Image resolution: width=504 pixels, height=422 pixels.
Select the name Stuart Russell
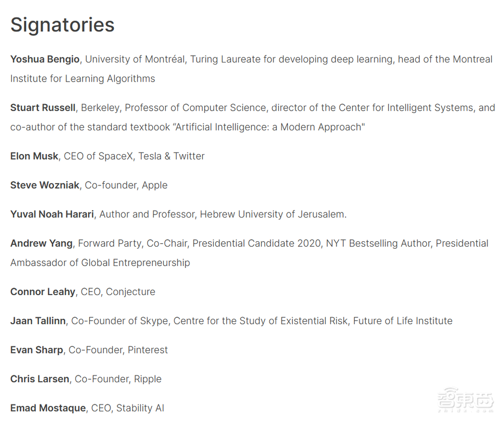click(x=43, y=108)
